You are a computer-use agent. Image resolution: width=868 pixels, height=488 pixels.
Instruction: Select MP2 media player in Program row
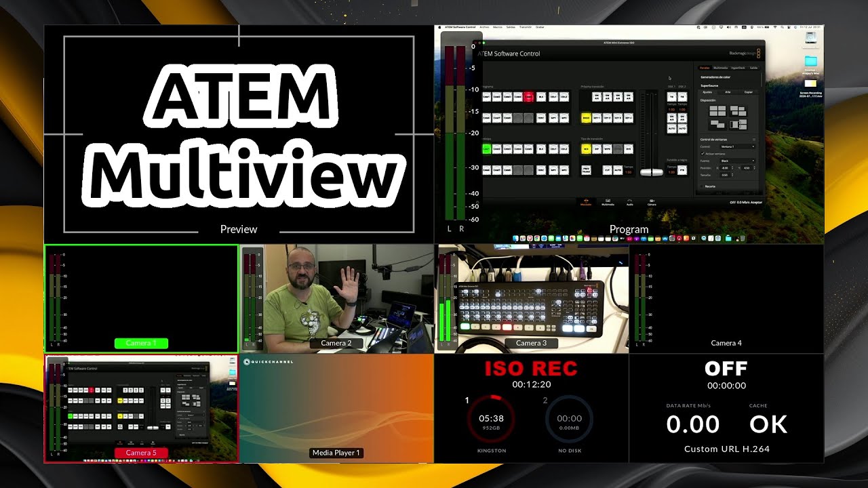564,118
